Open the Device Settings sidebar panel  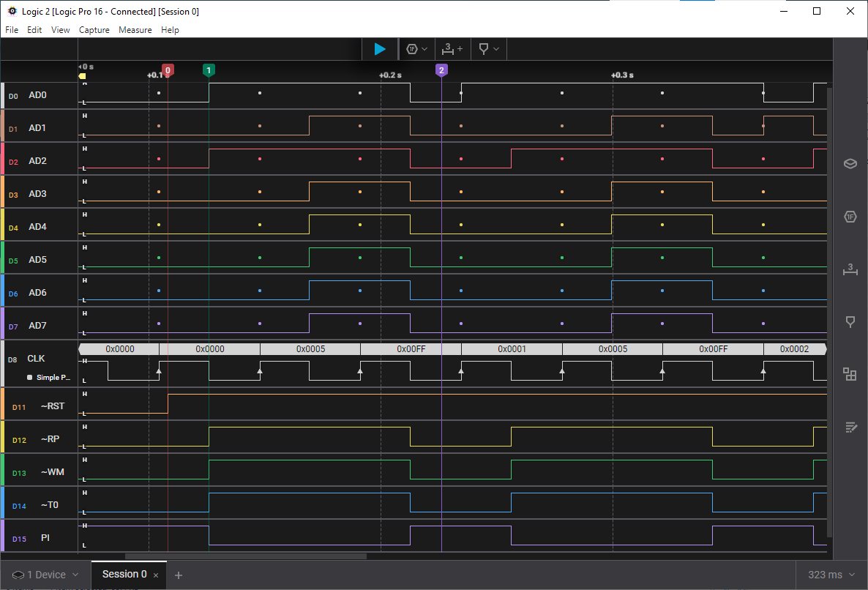pos(850,164)
